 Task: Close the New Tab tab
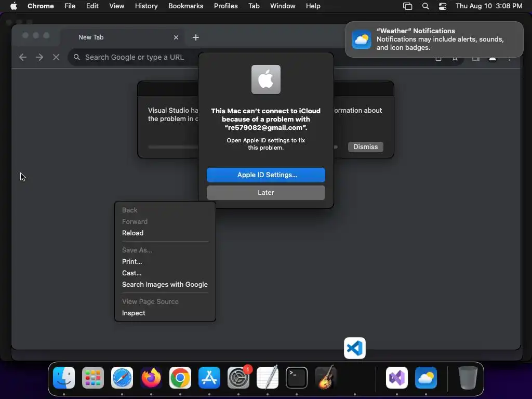pyautogui.click(x=176, y=37)
